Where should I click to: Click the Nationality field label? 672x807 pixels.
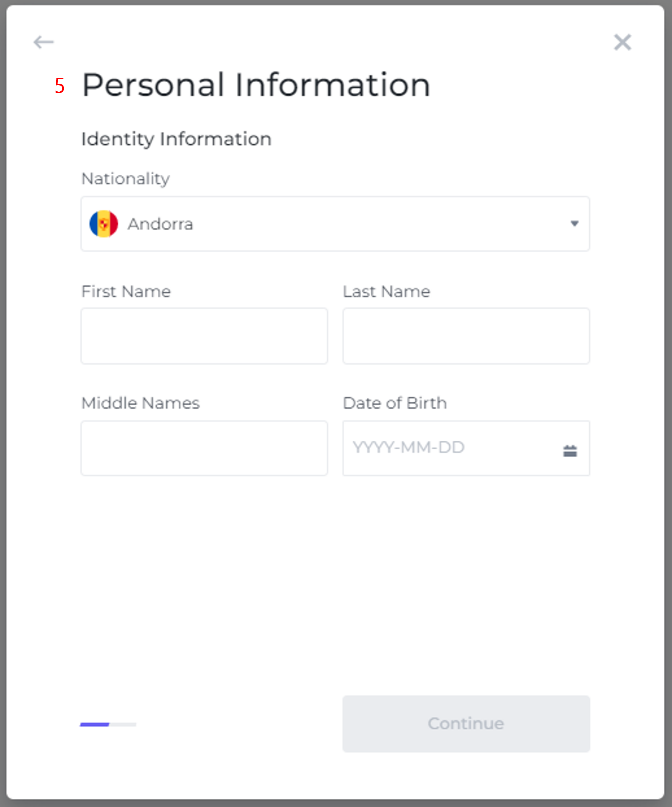pos(126,179)
